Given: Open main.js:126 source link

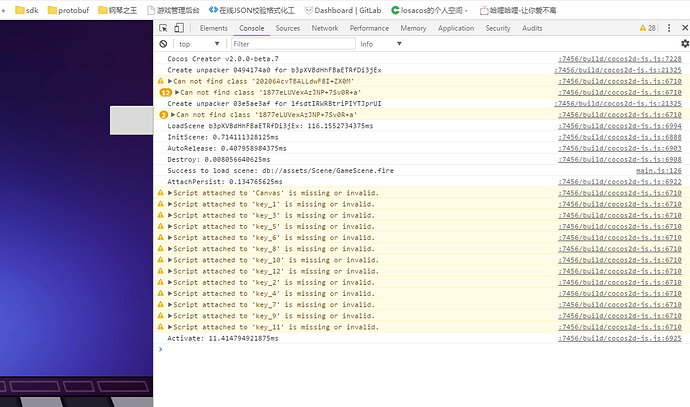Looking at the screenshot, I should 659,170.
